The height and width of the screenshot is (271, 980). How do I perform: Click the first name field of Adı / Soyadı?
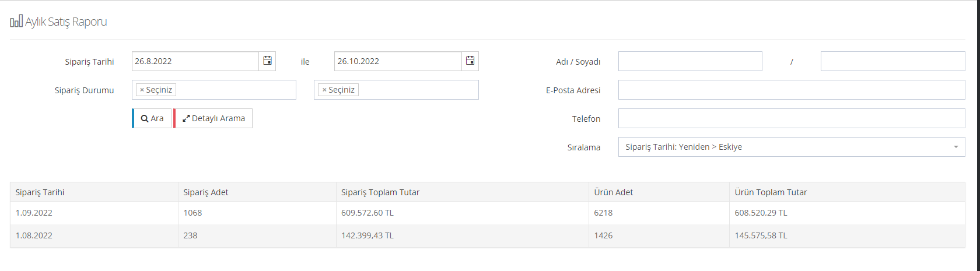690,61
